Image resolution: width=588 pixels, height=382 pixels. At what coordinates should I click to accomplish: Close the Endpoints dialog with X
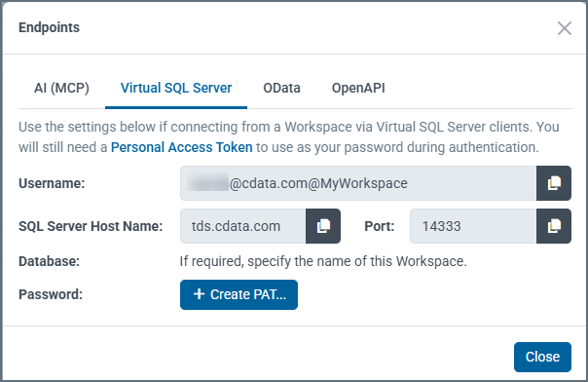pyautogui.click(x=564, y=28)
